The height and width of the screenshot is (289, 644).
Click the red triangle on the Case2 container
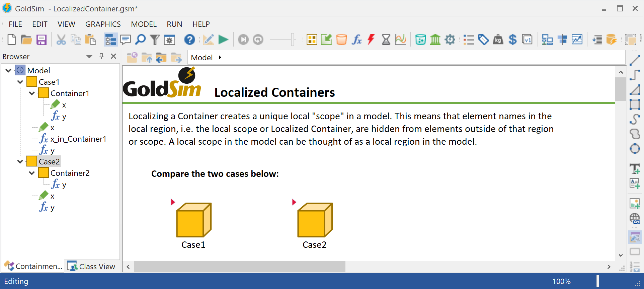pos(294,202)
